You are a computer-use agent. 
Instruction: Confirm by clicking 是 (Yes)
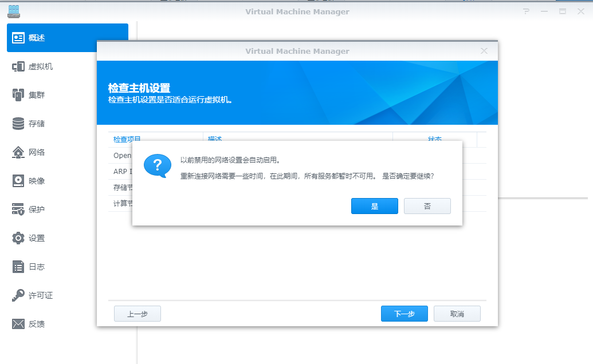click(x=374, y=205)
